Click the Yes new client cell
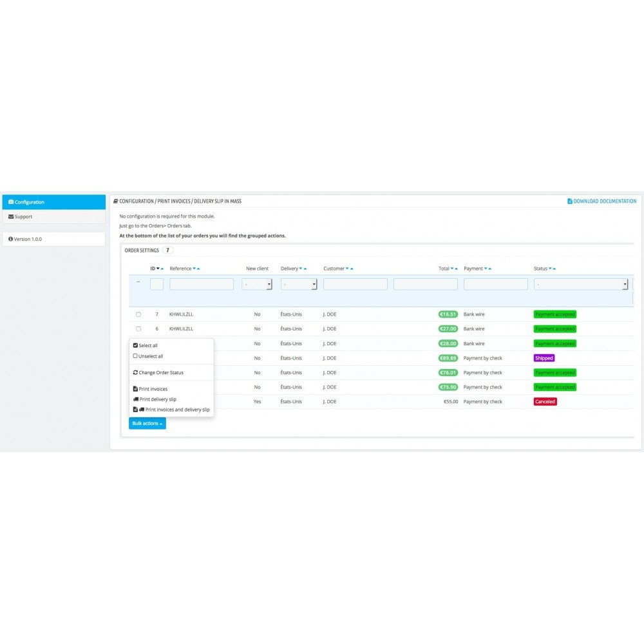The image size is (644, 644). coord(257,402)
